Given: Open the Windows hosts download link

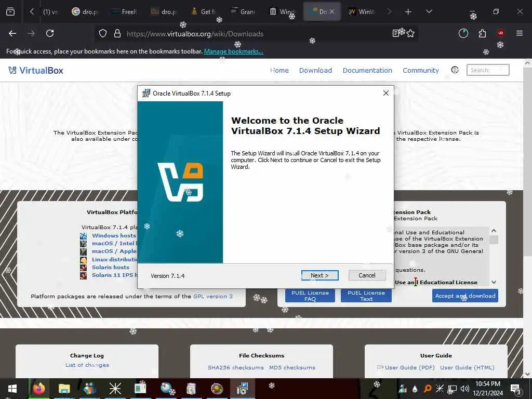Looking at the screenshot, I should 114,235.
